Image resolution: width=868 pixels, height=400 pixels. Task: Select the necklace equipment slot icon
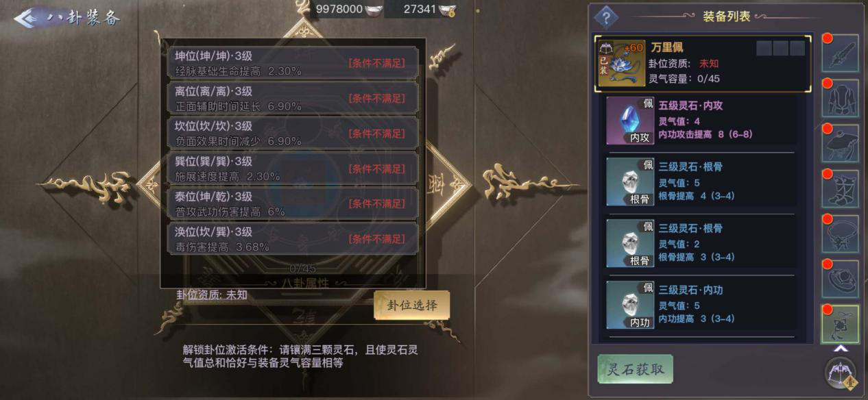pos(841,234)
